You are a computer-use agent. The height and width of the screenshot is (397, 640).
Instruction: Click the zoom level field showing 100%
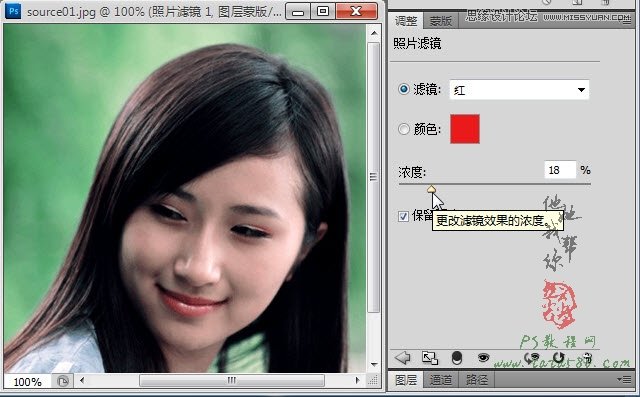[x=27, y=382]
